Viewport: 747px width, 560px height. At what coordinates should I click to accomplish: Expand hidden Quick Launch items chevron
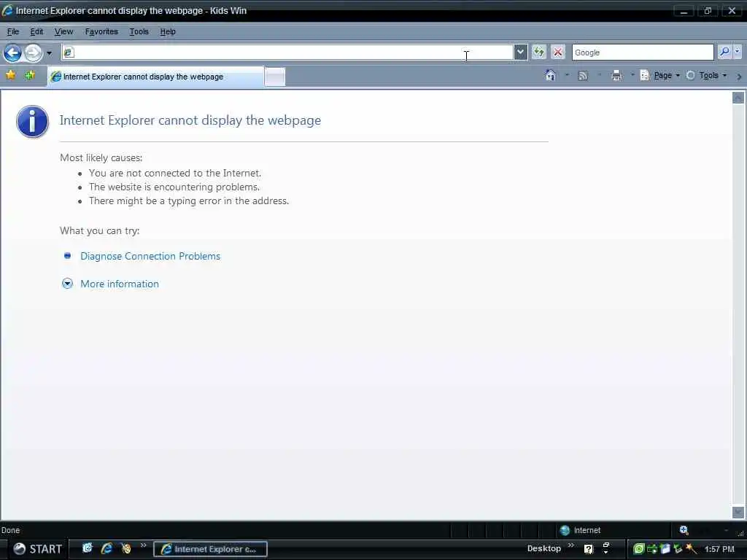[143, 545]
